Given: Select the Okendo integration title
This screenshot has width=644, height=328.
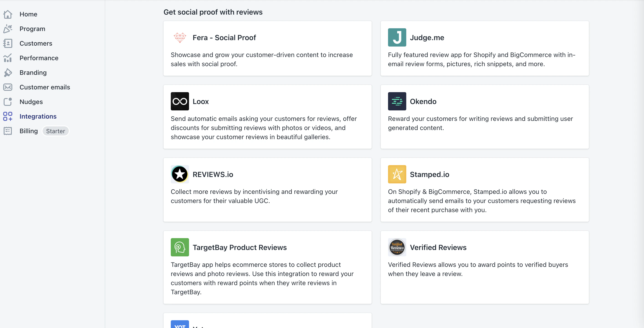Looking at the screenshot, I should pos(423,102).
